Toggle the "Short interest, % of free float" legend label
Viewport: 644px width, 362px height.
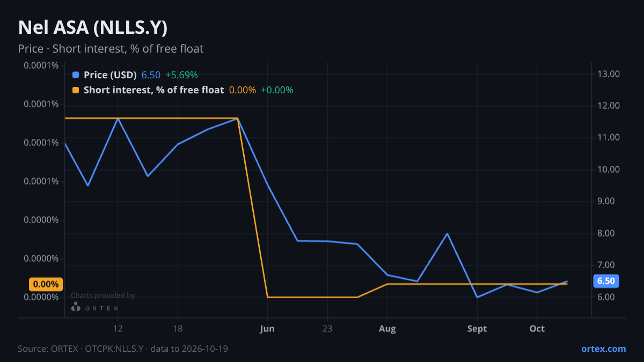click(153, 90)
